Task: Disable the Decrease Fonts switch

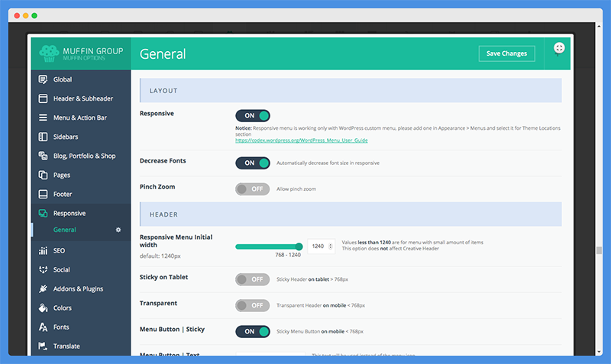Action: tap(253, 163)
